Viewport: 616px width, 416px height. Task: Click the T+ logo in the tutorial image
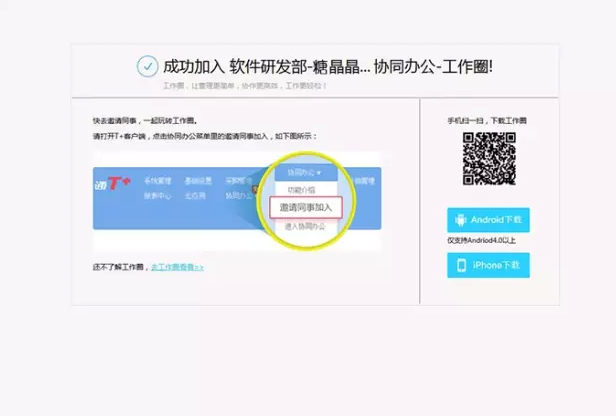112,183
